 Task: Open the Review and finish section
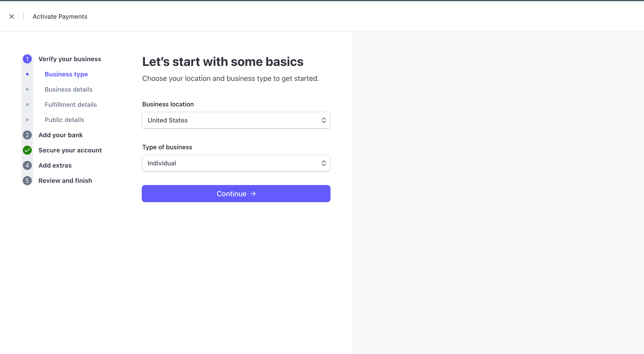[65, 181]
